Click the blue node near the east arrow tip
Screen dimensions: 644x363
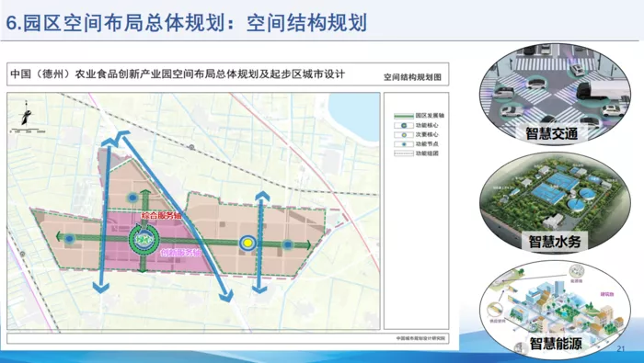pos(288,244)
